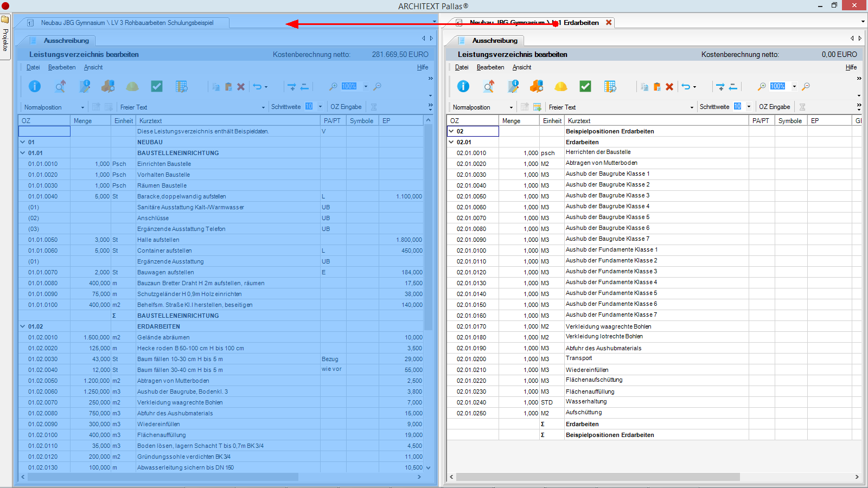Screen dimensions: 868x488
Task: Click the Schrittweite value field in right pane
Action: coord(737,106)
